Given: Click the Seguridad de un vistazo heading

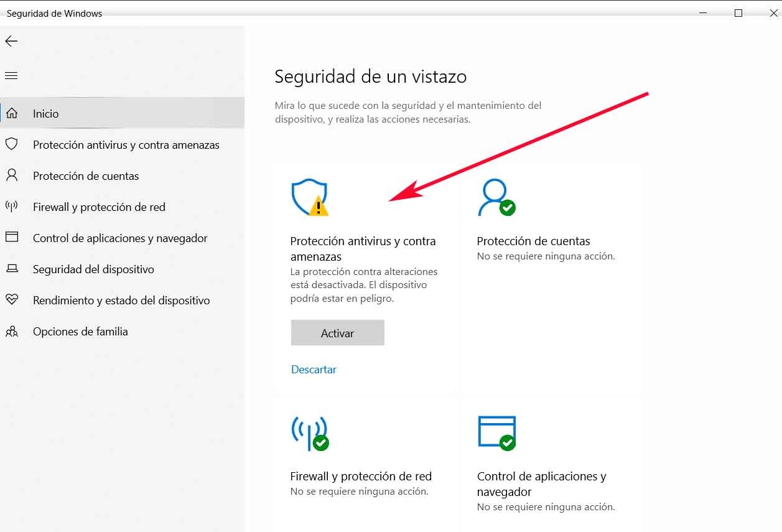Looking at the screenshot, I should 370,77.
